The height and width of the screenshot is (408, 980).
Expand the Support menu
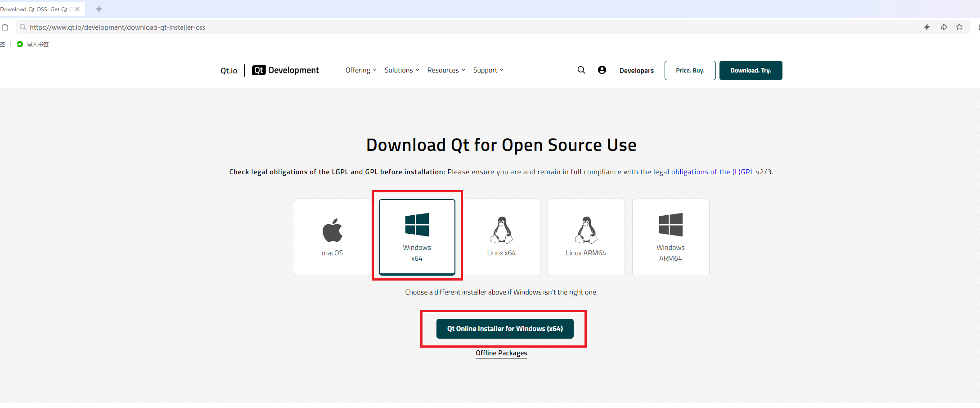coord(488,70)
